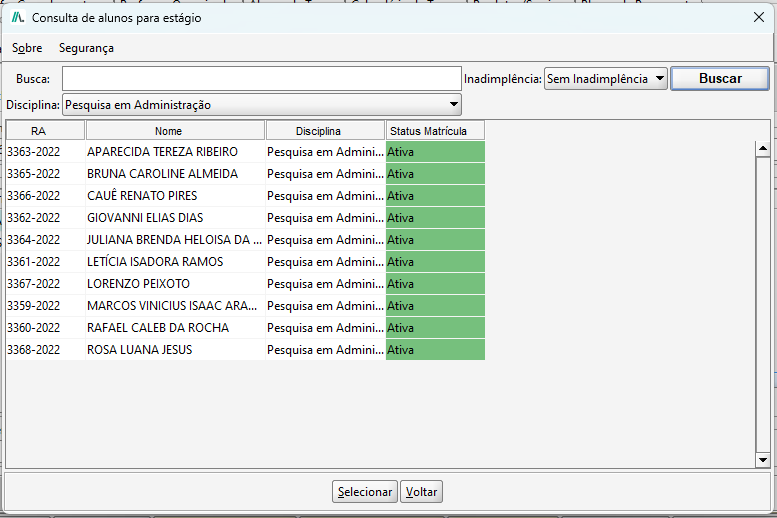The image size is (777, 518).
Task: Click RA cell 3365-2022
Action: coord(46,174)
